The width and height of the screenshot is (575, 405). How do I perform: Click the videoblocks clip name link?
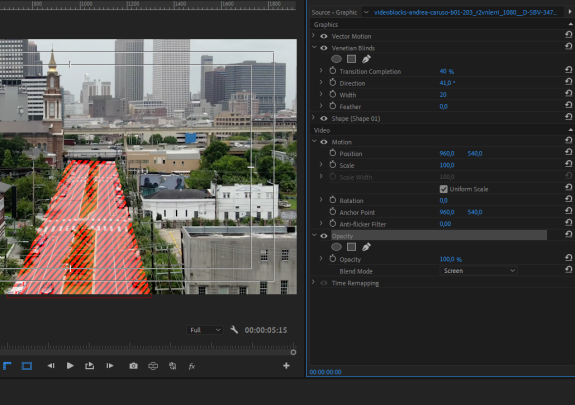coord(465,12)
